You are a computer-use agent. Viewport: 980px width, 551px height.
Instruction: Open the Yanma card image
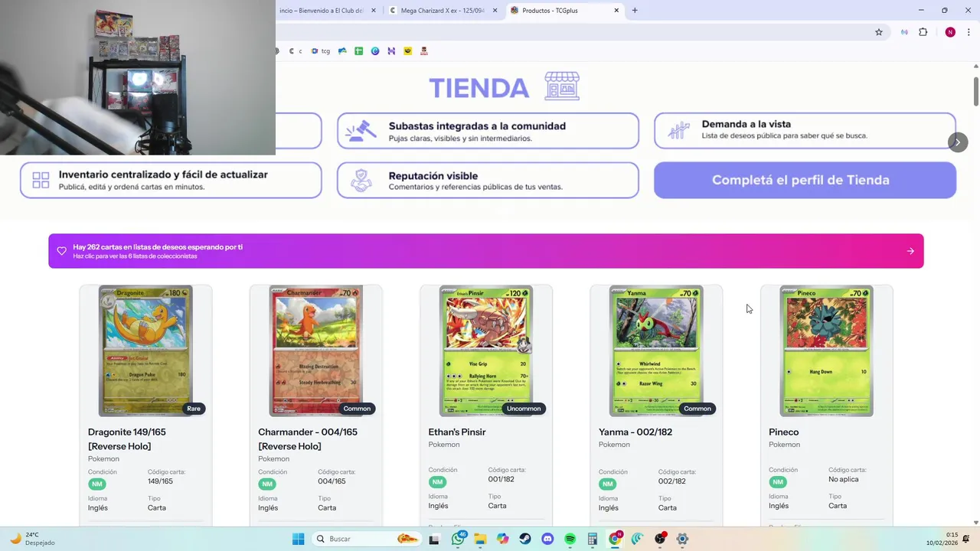coord(656,351)
